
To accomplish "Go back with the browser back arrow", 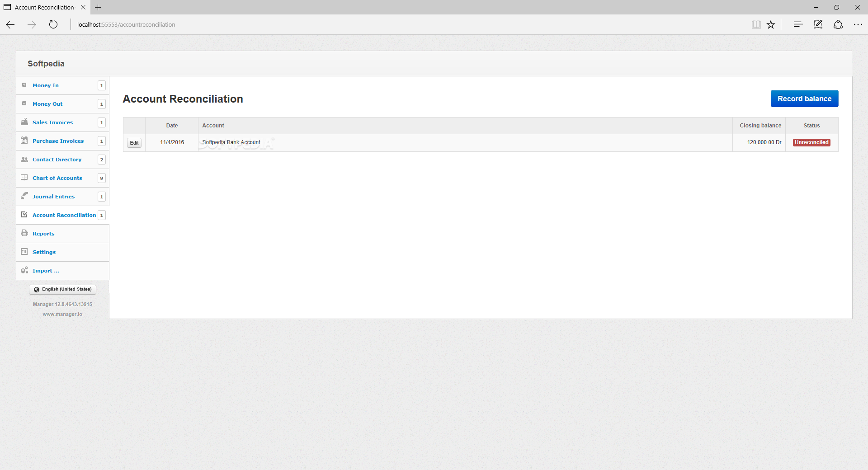I will pos(10,24).
